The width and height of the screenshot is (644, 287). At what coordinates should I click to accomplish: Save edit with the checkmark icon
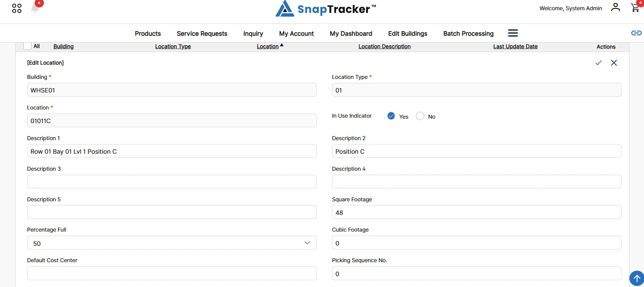tap(598, 63)
